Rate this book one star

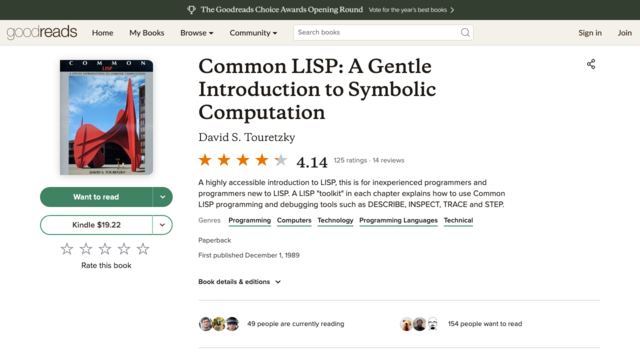point(67,249)
